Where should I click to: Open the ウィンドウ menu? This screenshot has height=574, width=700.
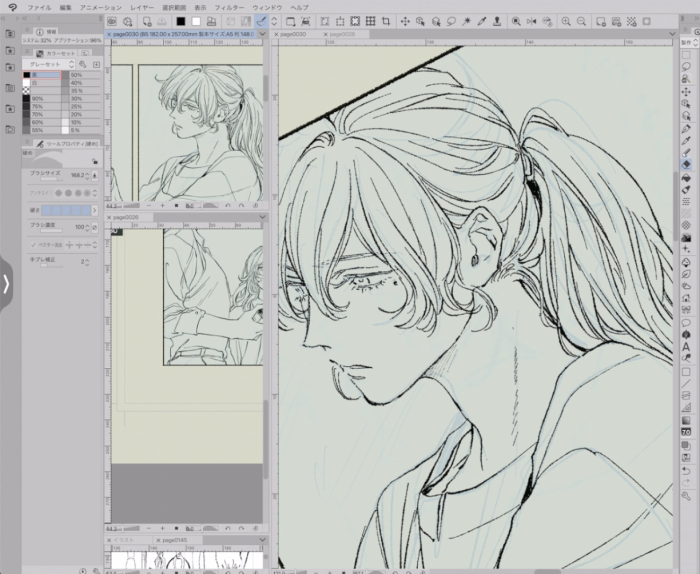pyautogui.click(x=267, y=8)
